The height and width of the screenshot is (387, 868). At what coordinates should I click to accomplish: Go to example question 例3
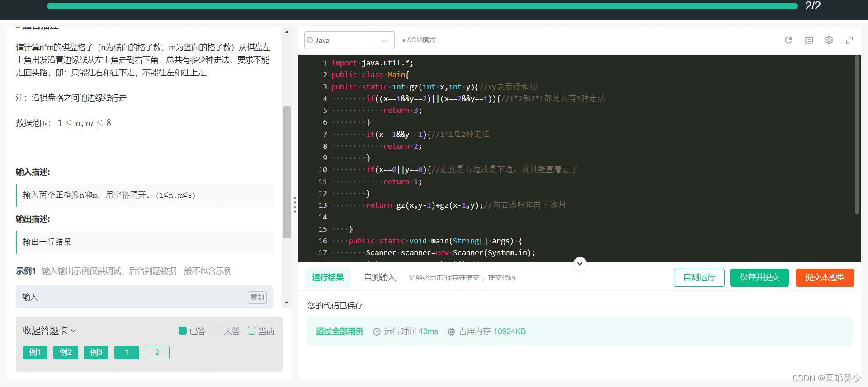96,352
